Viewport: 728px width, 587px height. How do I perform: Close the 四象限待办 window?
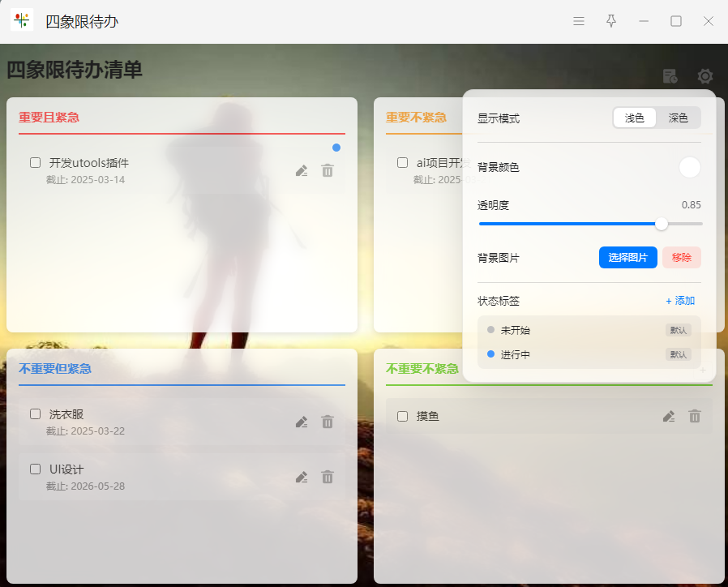click(x=708, y=21)
